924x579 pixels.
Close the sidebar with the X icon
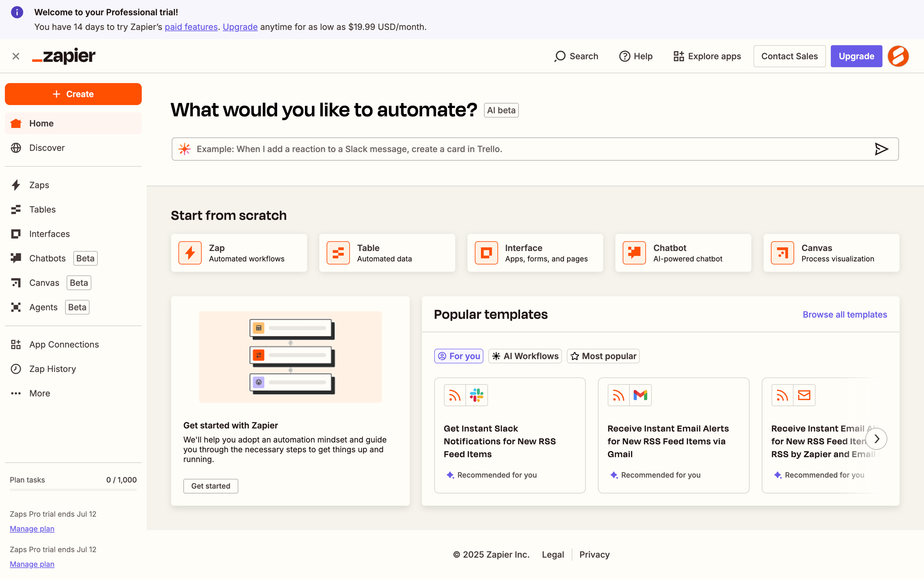click(x=16, y=56)
